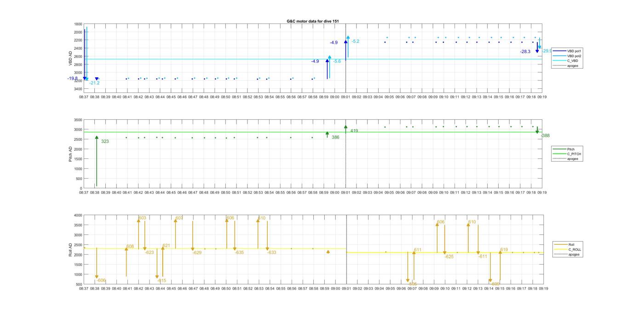The image size is (644, 319).
Task: Click the -629 annotation in Roll plot
Action: click(197, 252)
